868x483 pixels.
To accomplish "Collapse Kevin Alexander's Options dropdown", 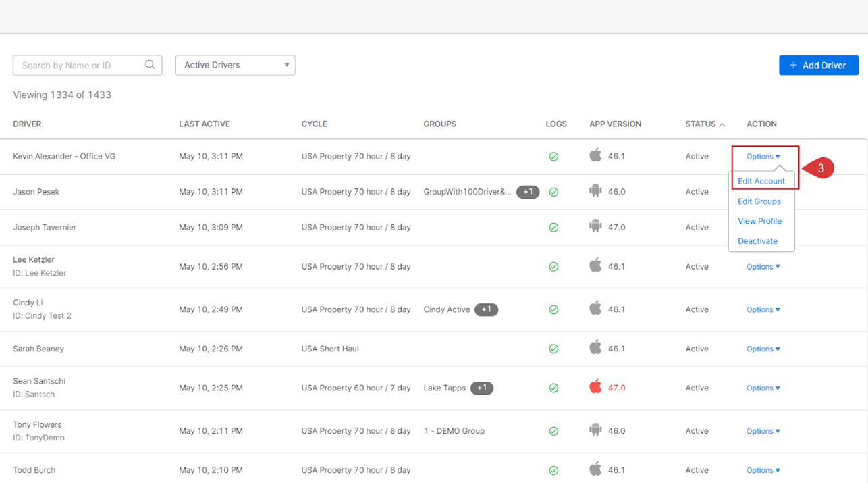I will click(763, 157).
